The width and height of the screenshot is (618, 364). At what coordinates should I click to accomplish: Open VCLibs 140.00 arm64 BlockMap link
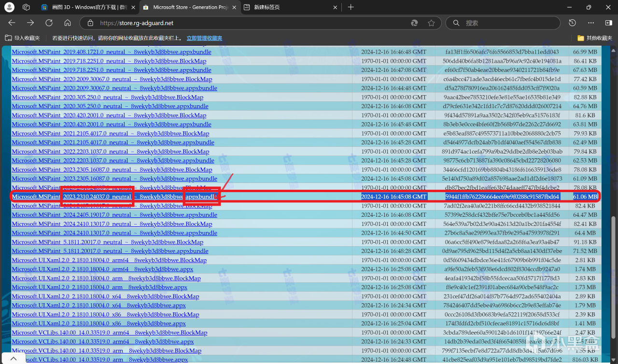point(110,333)
